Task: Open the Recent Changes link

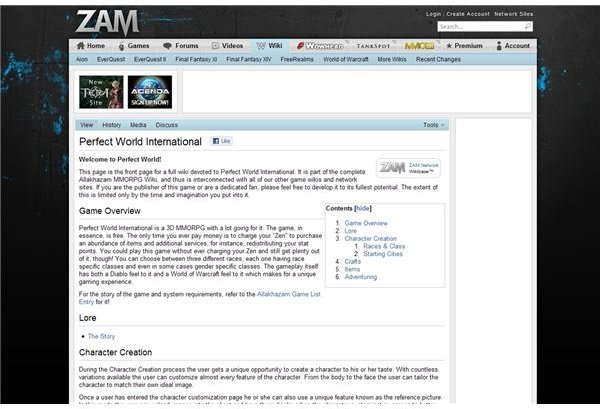Action: pos(438,59)
